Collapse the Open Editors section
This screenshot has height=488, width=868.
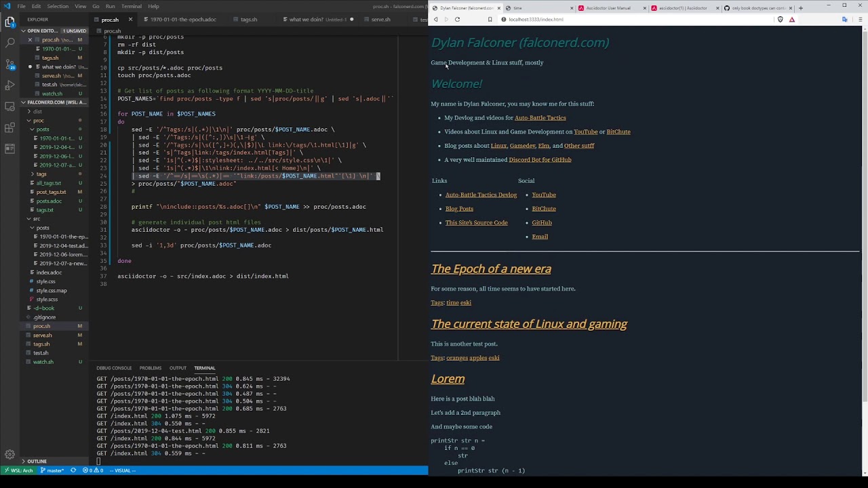pyautogui.click(x=55, y=31)
